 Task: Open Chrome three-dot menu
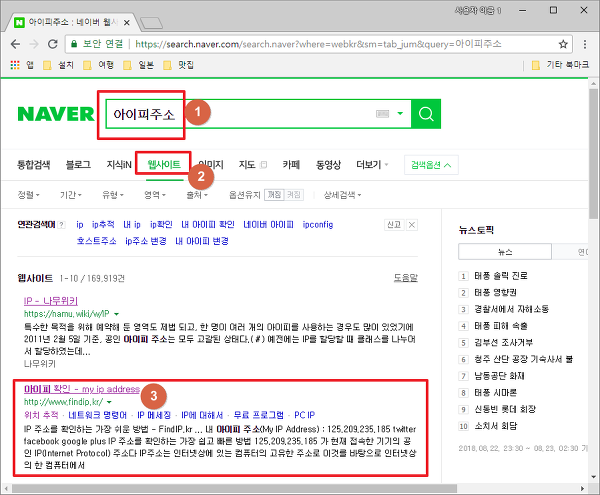(585, 44)
